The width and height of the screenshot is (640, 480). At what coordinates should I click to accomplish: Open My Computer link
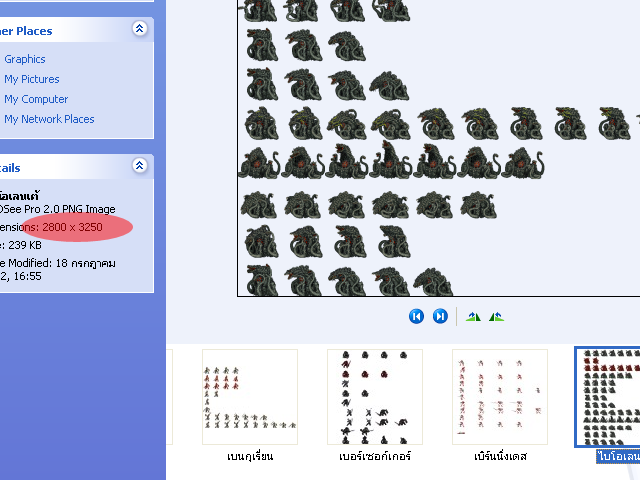[x=36, y=99]
